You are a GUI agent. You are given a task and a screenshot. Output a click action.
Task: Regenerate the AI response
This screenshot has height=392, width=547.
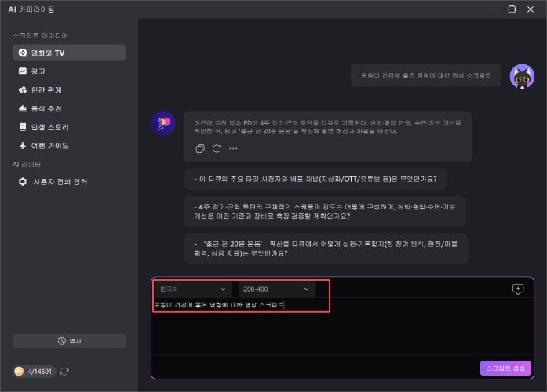[x=217, y=149]
